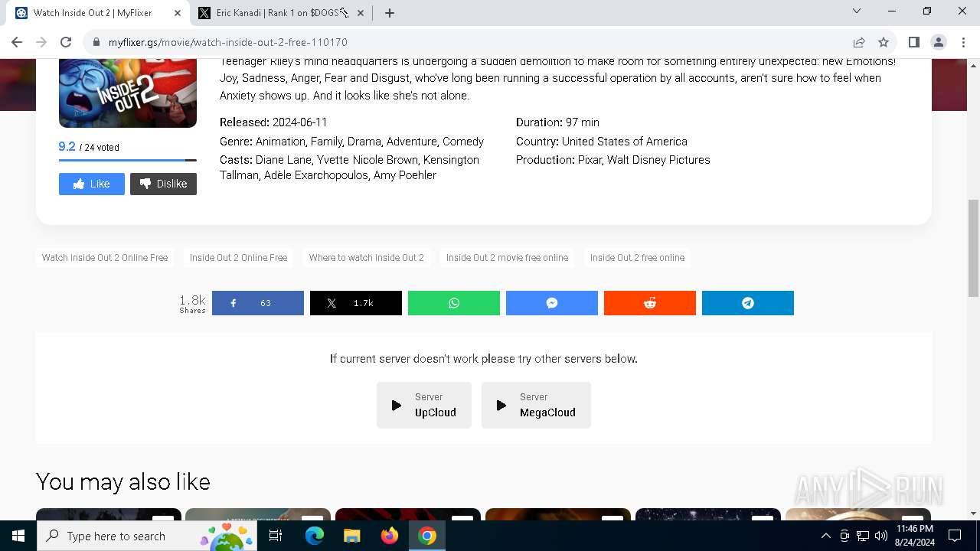Image resolution: width=980 pixels, height=551 pixels.
Task: Open 'Inside Out 2 free online' tag
Action: click(x=637, y=258)
